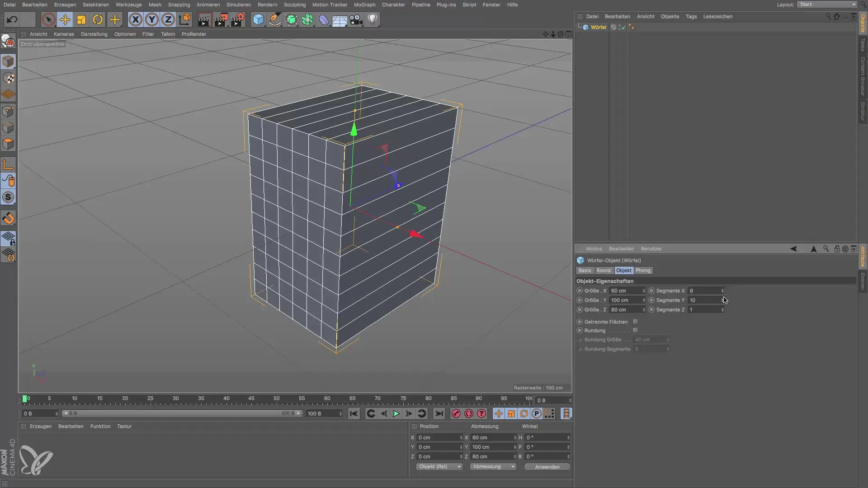Switch to the Phong tab
The image size is (868, 488).
tap(643, 270)
